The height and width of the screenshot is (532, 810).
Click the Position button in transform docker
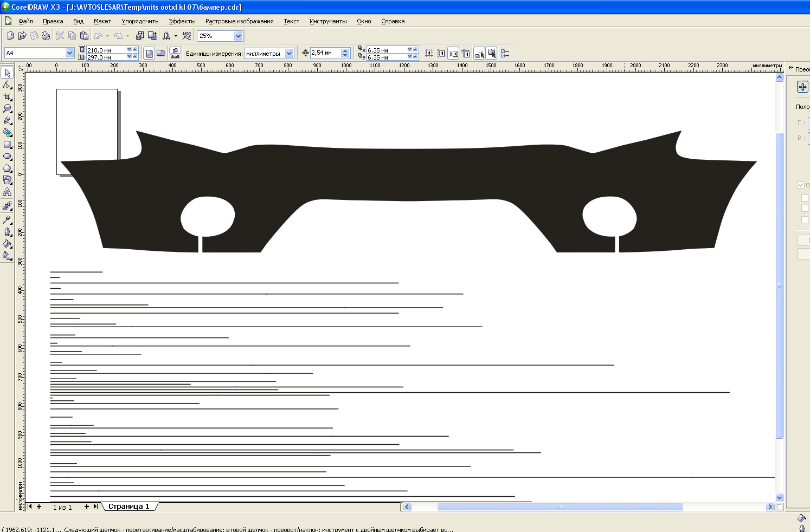click(802, 87)
